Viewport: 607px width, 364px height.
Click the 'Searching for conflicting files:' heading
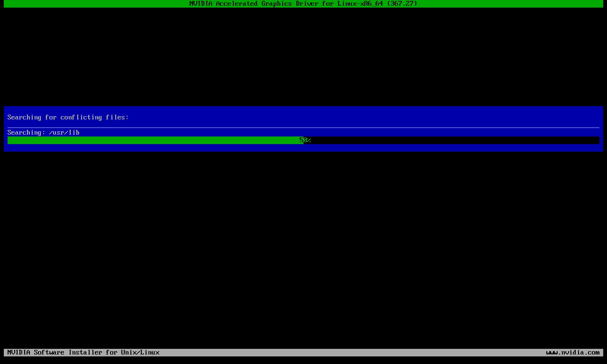click(68, 118)
